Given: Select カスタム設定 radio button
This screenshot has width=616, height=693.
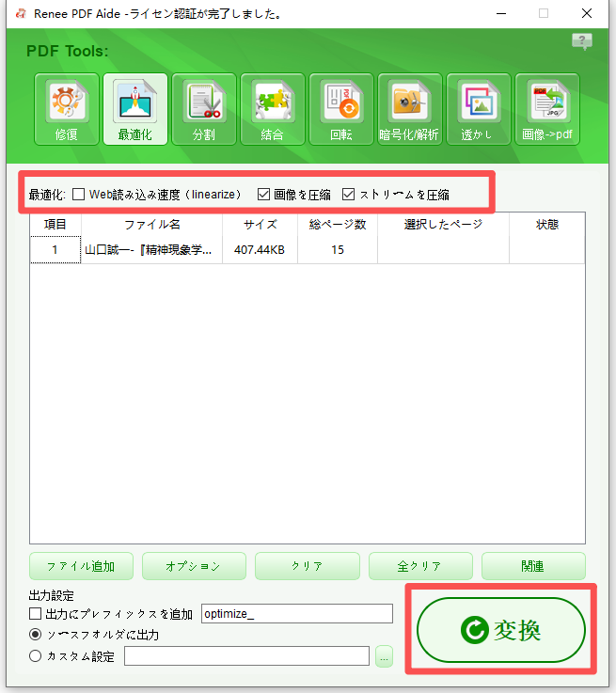Looking at the screenshot, I should (x=36, y=656).
